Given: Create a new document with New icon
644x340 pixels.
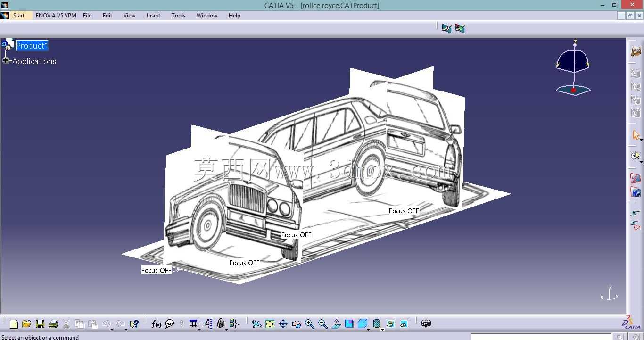Looking at the screenshot, I should (14, 324).
